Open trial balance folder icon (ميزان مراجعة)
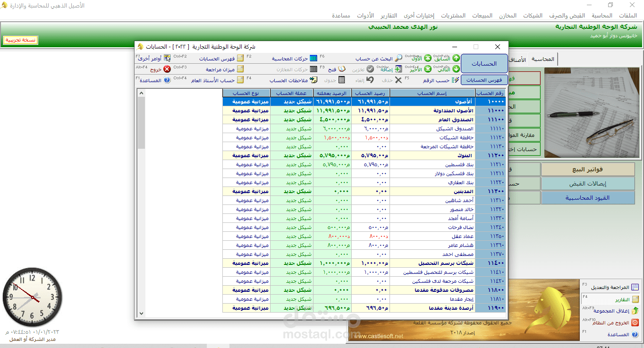This screenshot has height=348, width=644. [240, 69]
